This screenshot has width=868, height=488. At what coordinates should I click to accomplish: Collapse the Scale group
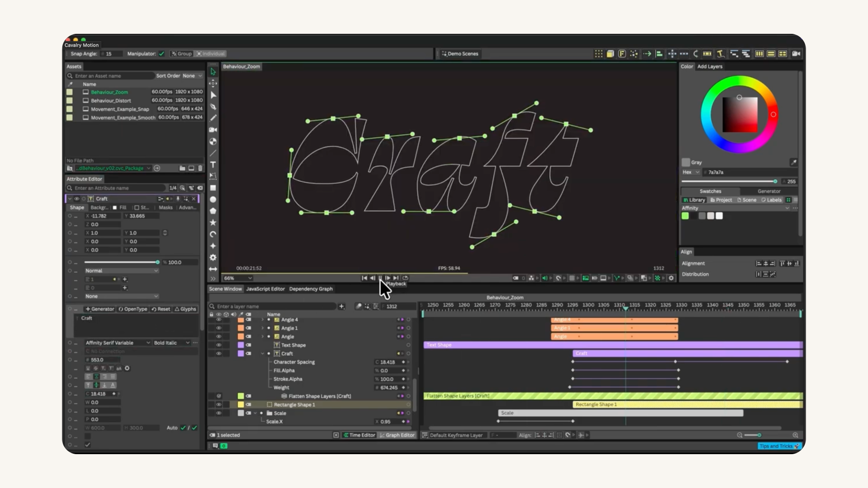coord(255,413)
